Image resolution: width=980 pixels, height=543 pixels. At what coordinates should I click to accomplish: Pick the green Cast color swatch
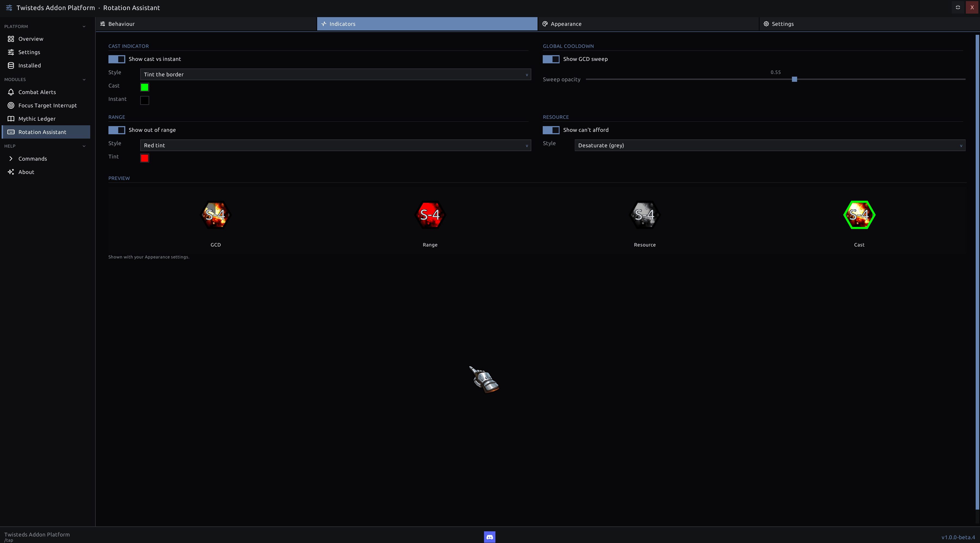click(145, 87)
